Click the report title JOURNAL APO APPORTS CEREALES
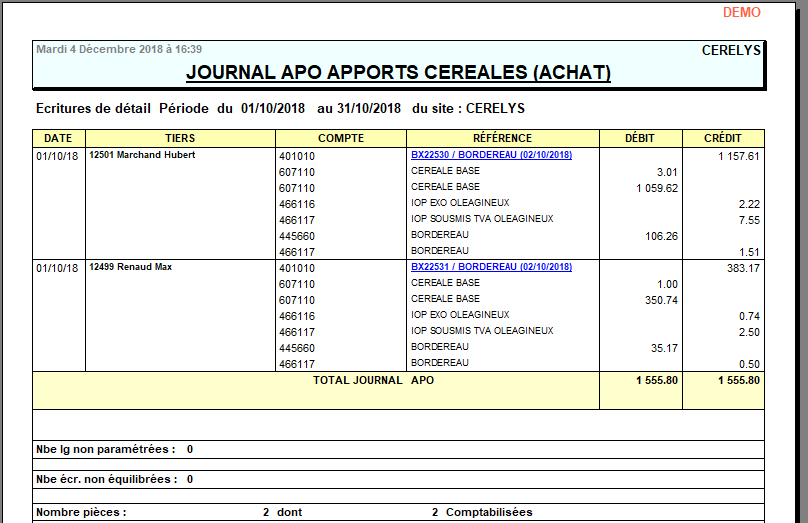Screen dimensions: 808x523 pos(398,72)
